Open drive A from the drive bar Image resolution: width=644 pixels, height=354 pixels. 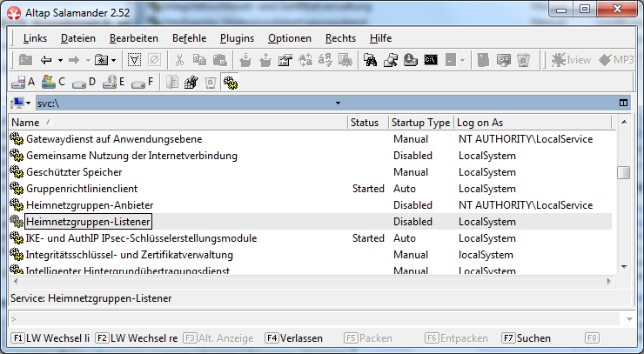pyautogui.click(x=22, y=82)
